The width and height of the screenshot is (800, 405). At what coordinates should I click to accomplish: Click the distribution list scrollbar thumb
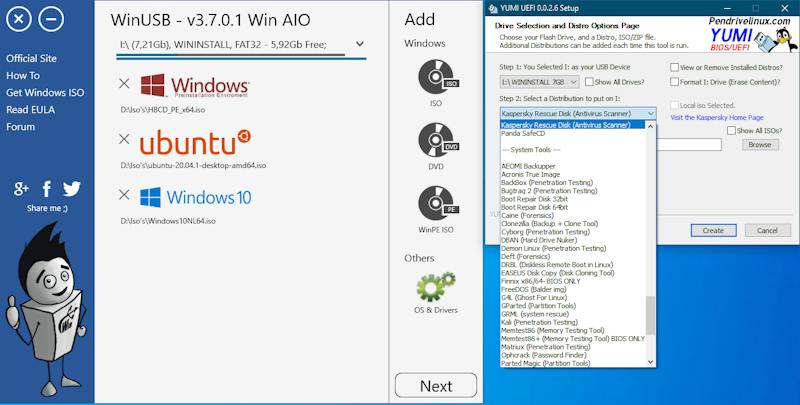pos(651,316)
